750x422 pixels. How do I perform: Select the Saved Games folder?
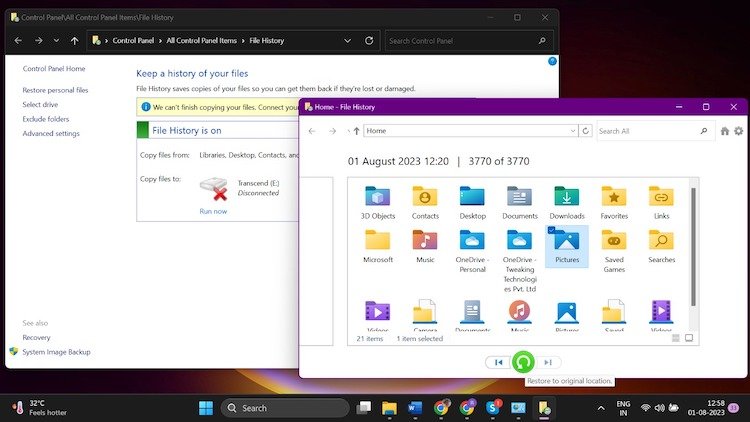614,251
